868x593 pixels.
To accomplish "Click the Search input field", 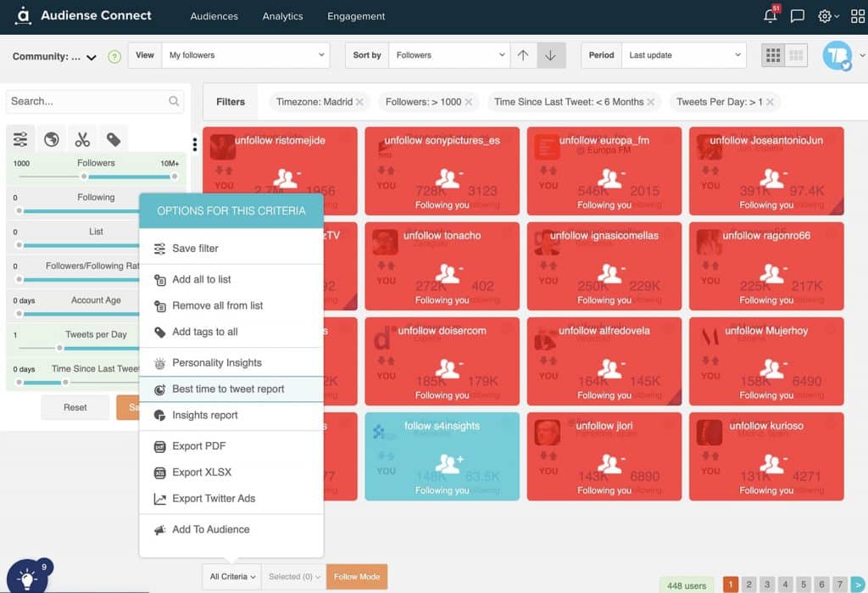I will (95, 102).
